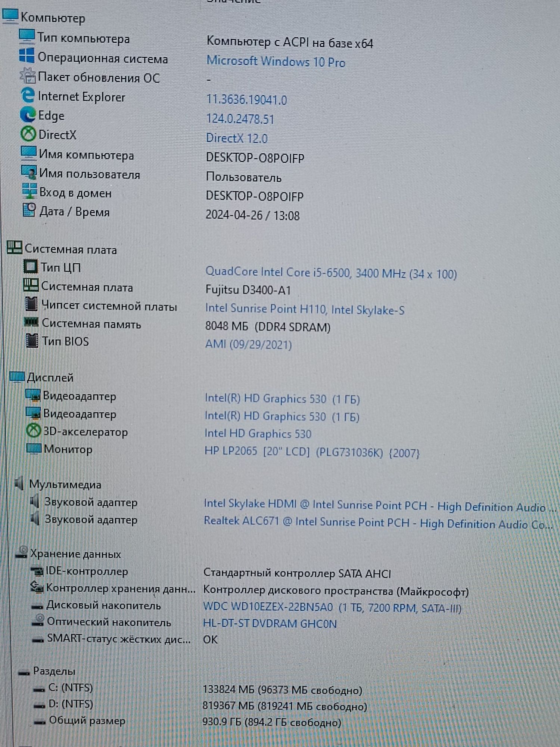Screen dimensions: 560x747
Task: Click the gear icon beside Пакет обновления ОС
Action: 28,75
